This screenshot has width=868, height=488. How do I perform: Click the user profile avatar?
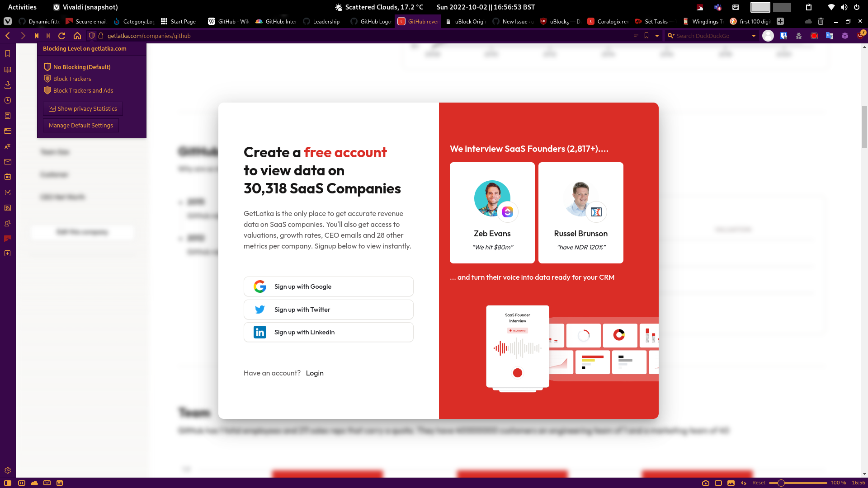(x=768, y=36)
